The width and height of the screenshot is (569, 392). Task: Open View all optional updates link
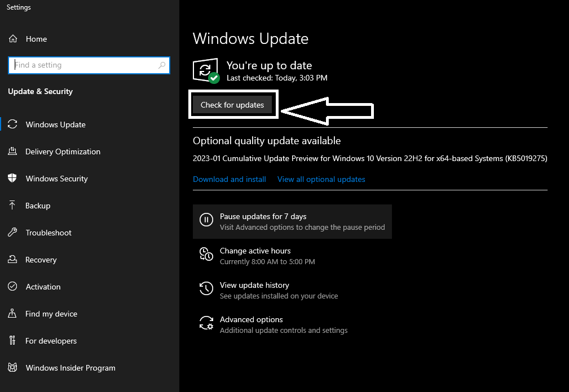[x=321, y=179]
